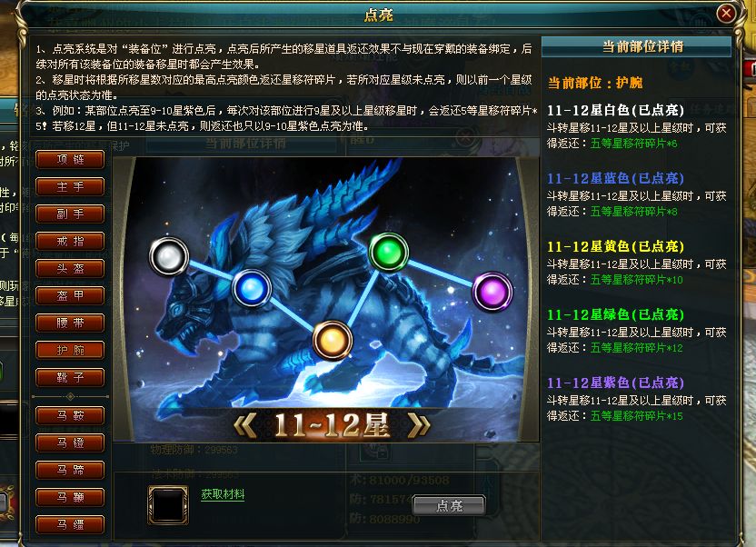Click the 点亮 button
The height and width of the screenshot is (547, 756).
(x=449, y=505)
